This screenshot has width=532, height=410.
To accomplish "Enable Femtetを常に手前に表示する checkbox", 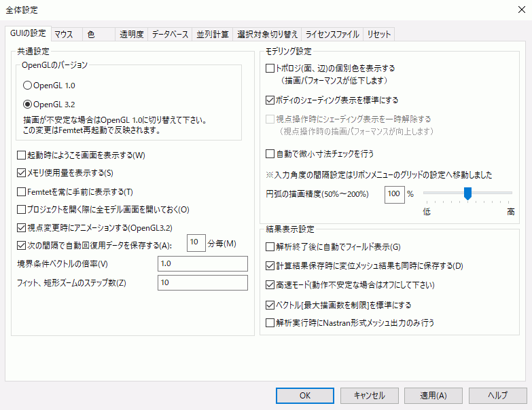I will (22, 191).
